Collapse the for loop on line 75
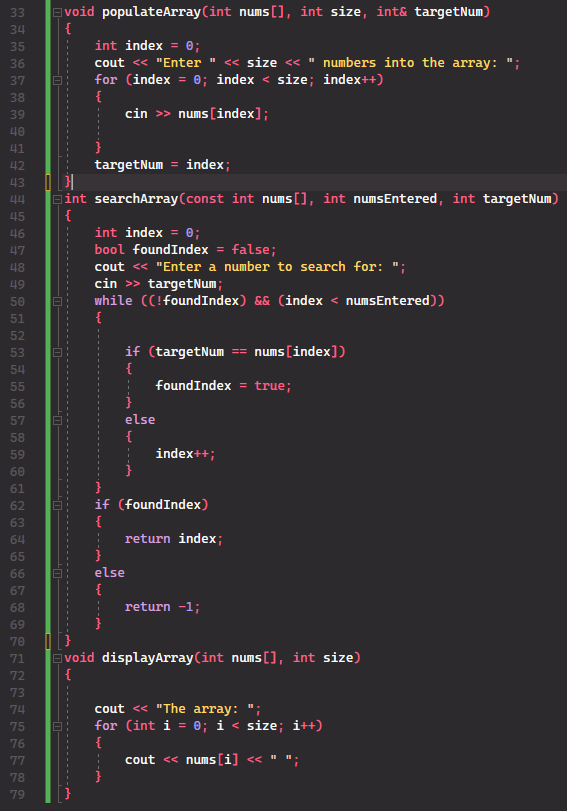 (x=57, y=726)
